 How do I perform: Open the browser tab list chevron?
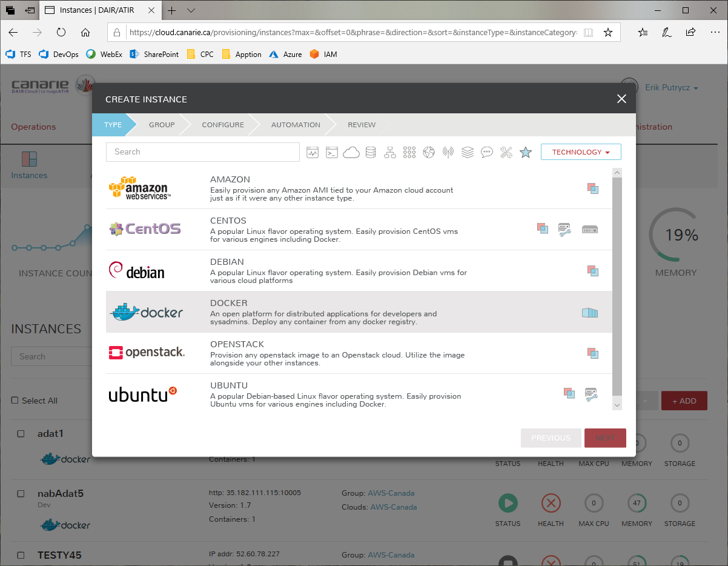click(x=191, y=10)
